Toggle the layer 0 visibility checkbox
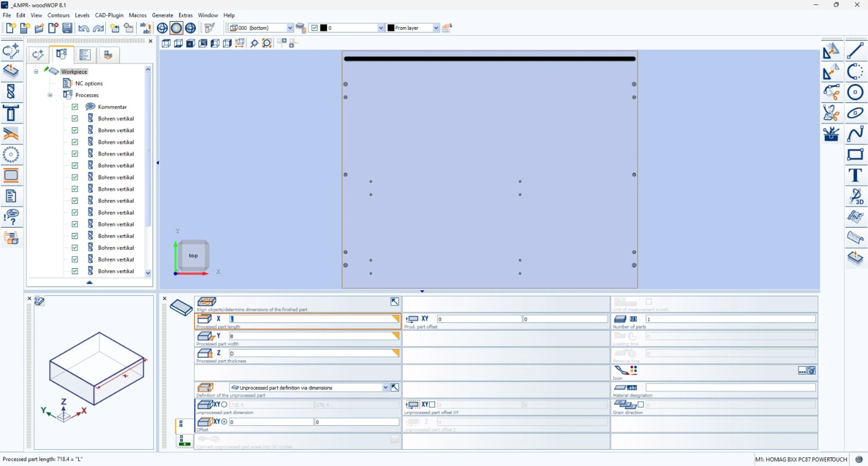 tap(315, 28)
